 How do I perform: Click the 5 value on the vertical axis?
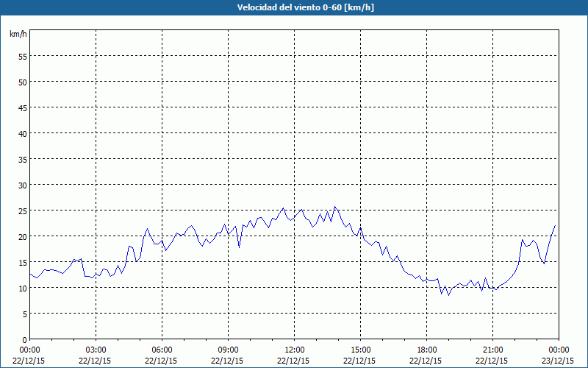point(25,314)
